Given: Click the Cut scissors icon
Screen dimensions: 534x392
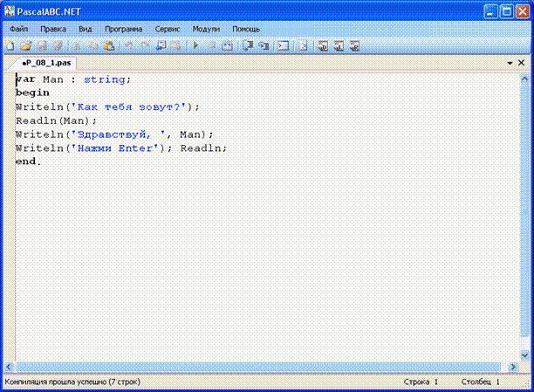Looking at the screenshot, I should click(x=78, y=45).
